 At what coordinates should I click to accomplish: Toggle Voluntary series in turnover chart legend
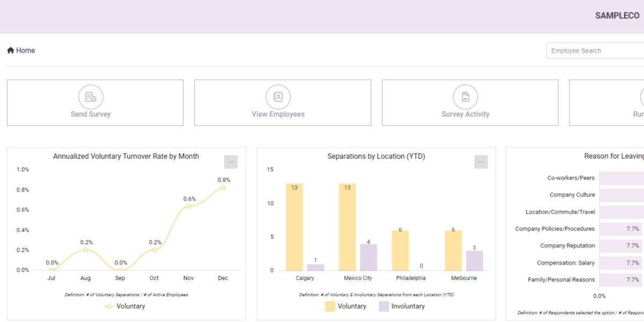(125, 306)
